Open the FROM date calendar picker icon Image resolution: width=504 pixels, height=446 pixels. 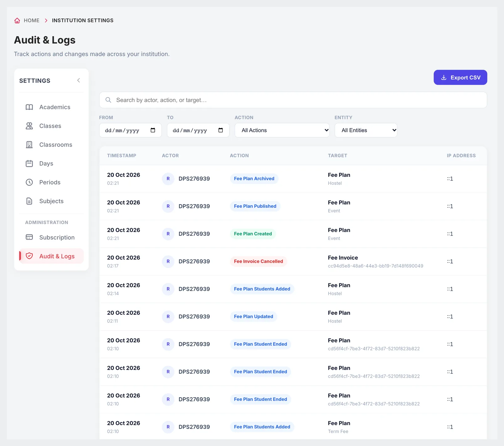(153, 130)
